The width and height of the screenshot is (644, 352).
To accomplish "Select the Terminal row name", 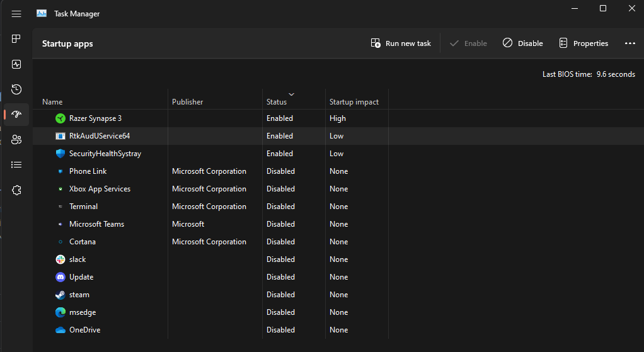I will pyautogui.click(x=83, y=207).
